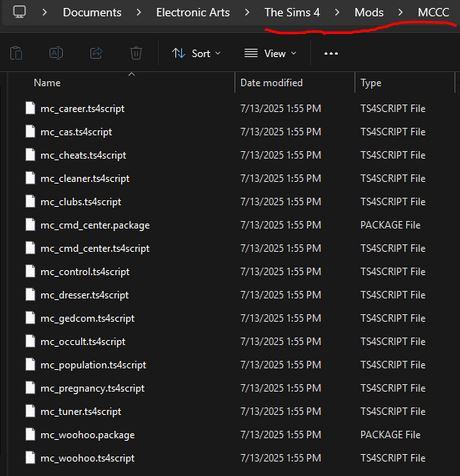Select the mc_woohoo.package file icon
Image resolution: width=460 pixels, height=476 pixels.
click(x=30, y=434)
